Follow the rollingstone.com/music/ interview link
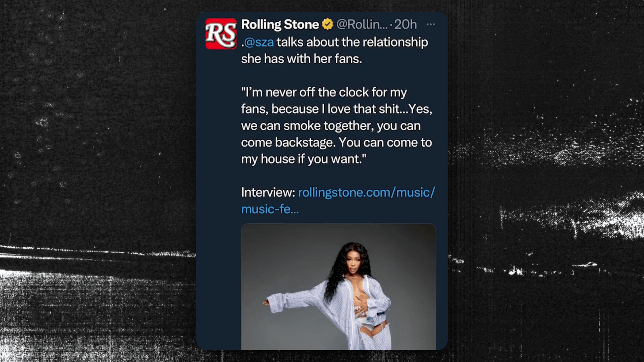 tap(367, 192)
